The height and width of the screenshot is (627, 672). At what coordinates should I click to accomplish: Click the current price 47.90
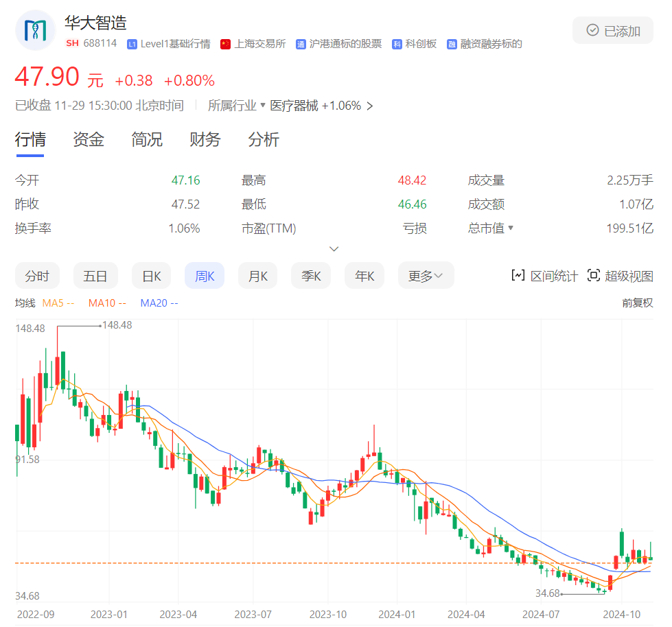pyautogui.click(x=47, y=77)
